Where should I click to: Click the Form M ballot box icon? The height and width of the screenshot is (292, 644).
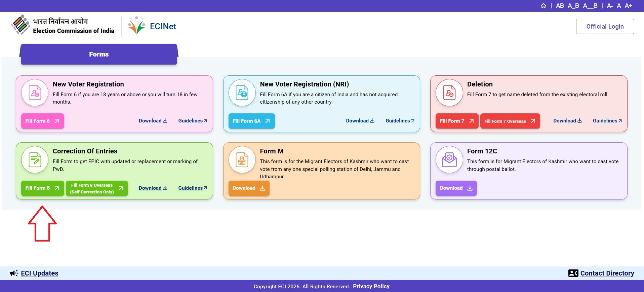(x=242, y=160)
